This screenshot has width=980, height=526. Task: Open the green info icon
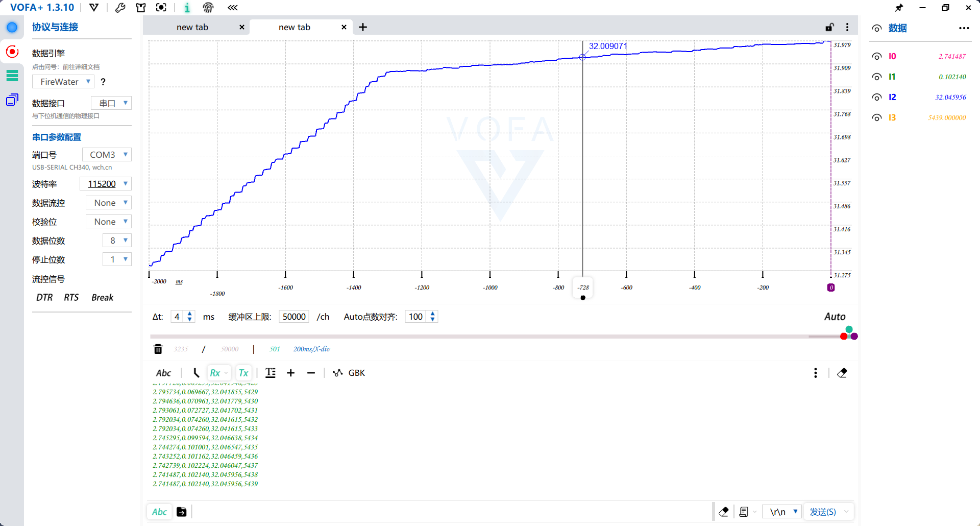click(187, 8)
